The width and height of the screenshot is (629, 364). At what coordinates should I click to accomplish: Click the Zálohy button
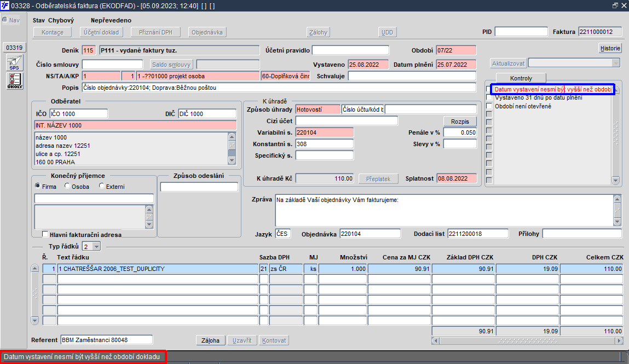[x=318, y=32]
